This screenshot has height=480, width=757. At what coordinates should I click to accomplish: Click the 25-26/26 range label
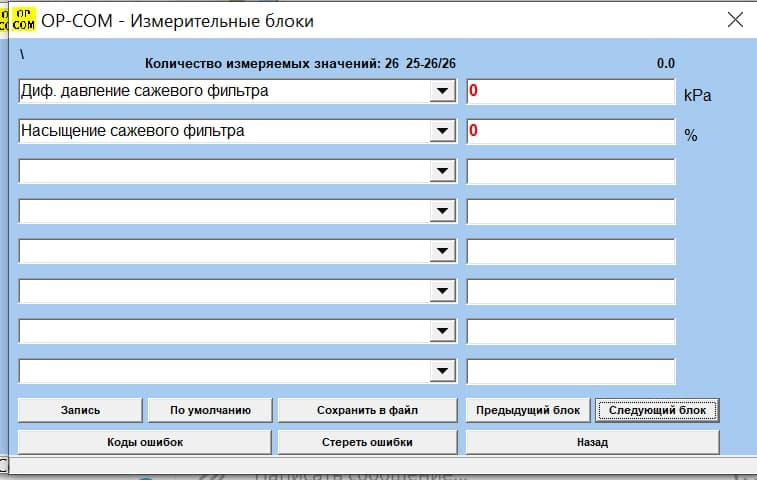point(431,63)
